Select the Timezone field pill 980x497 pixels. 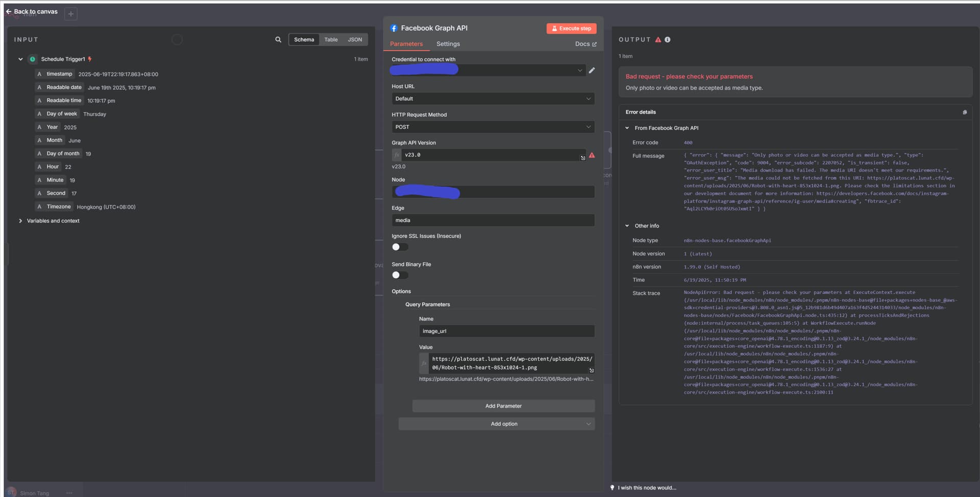coord(54,207)
